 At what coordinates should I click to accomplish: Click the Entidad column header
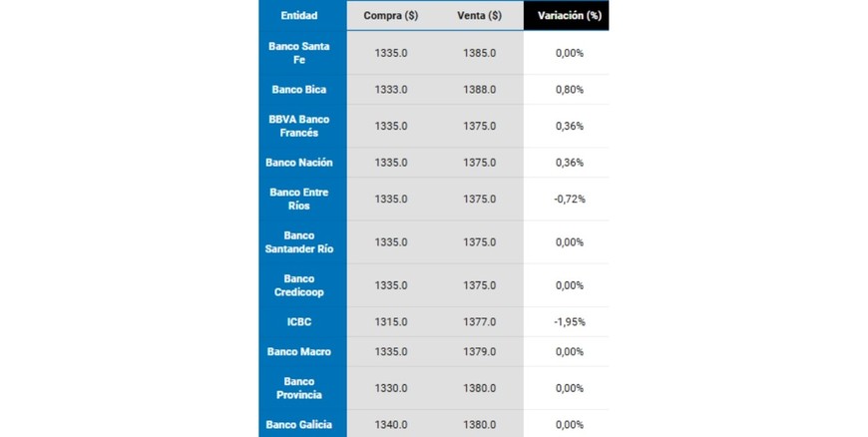(x=298, y=15)
